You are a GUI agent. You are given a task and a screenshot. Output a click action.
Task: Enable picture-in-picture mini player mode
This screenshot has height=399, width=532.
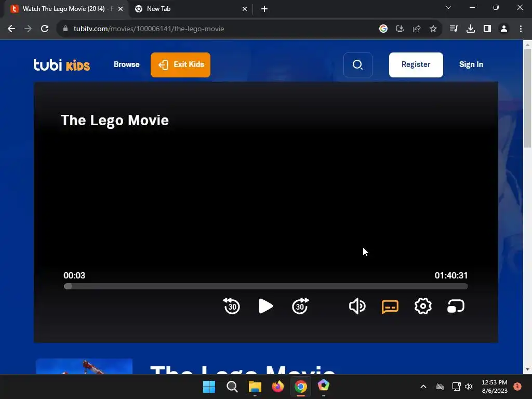click(456, 306)
